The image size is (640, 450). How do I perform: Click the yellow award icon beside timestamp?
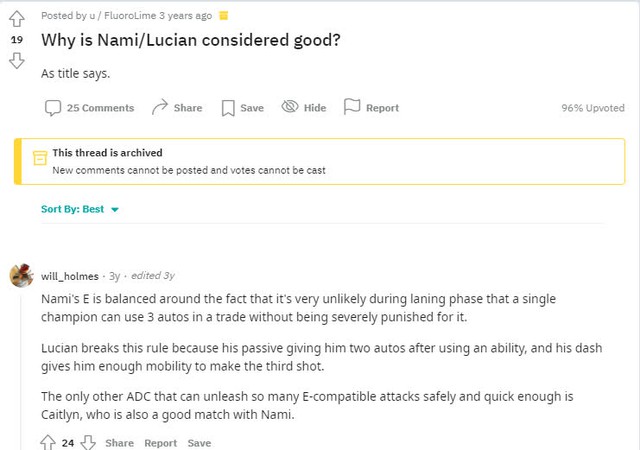pos(223,16)
